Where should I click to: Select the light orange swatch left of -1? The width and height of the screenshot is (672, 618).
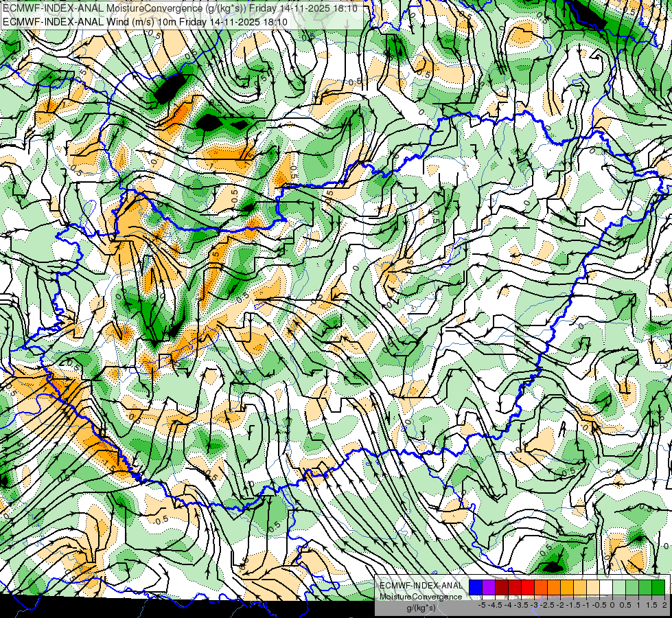(580, 587)
